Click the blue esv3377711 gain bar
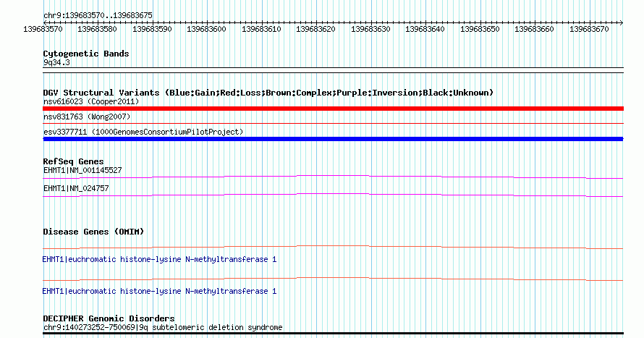 tap(333, 139)
